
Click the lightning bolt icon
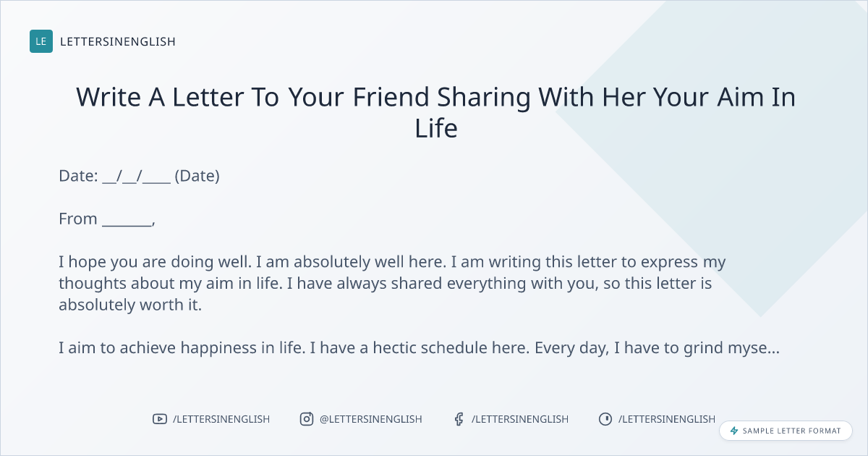pyautogui.click(x=734, y=431)
